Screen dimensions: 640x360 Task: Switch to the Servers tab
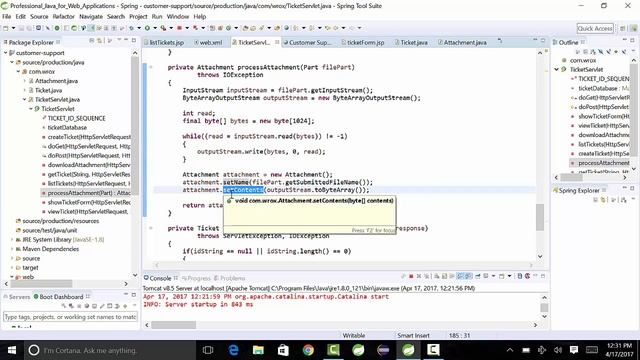(x=16, y=297)
